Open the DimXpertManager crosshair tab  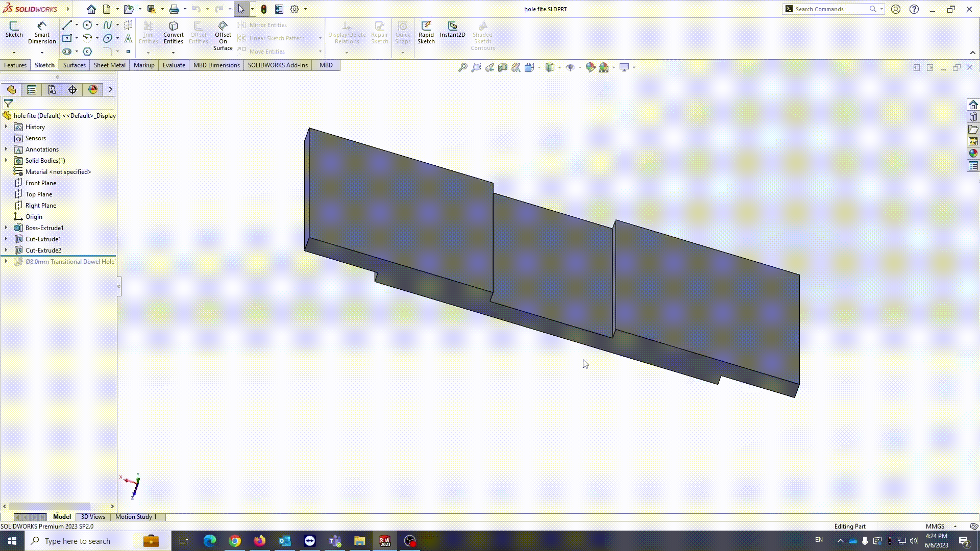[x=72, y=90]
